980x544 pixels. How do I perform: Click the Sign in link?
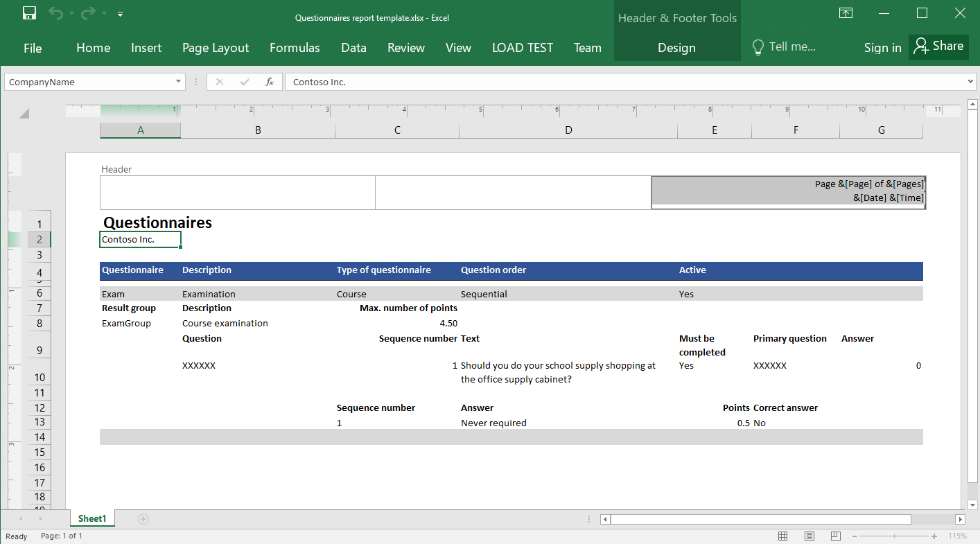[882, 48]
